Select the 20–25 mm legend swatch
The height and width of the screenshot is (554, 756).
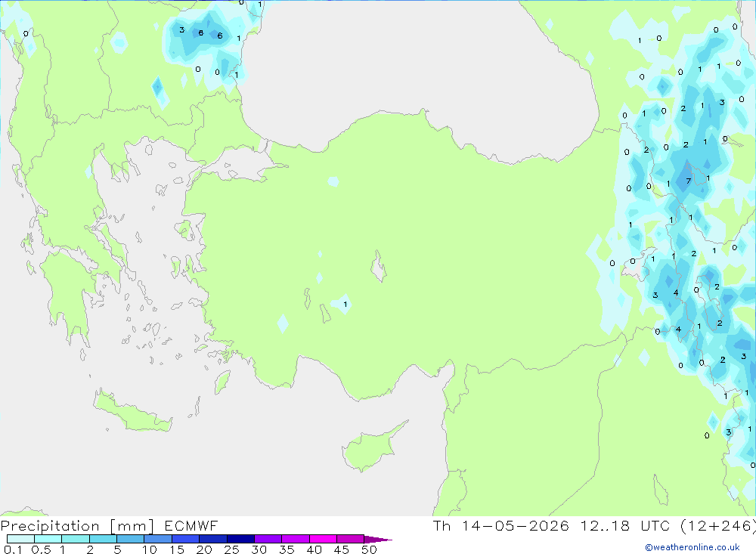[213, 539]
